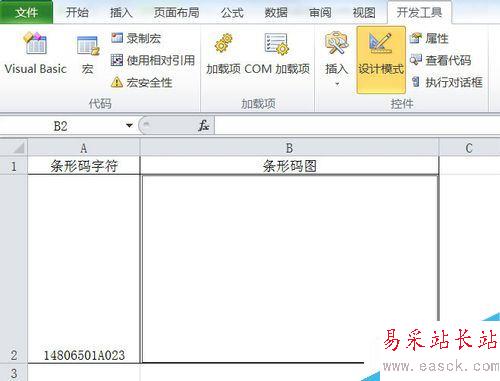The height and width of the screenshot is (381, 500).
Task: Select row 2 header
Action: point(14,269)
